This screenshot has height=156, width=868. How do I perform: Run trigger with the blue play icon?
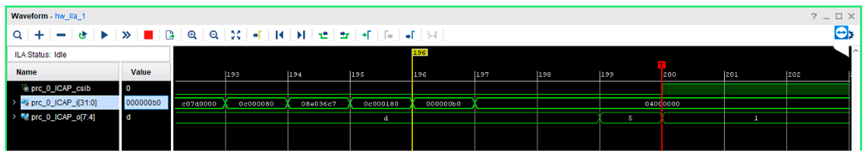(x=104, y=35)
